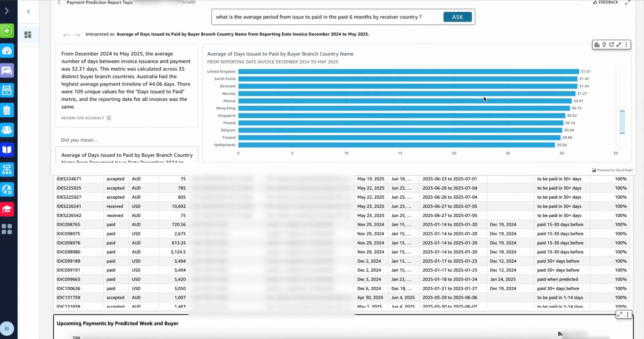The height and width of the screenshot is (339, 644).
Task: Click the chart's vertical scroll handle
Action: 622,122
